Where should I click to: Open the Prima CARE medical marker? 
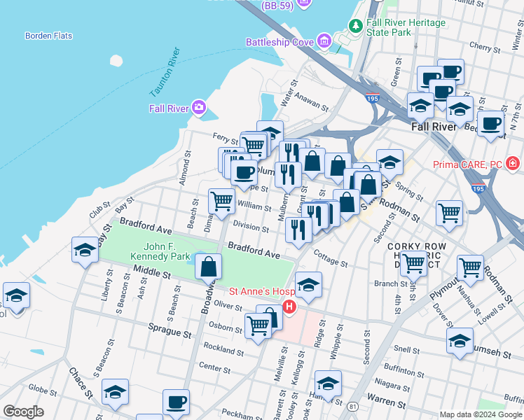coord(513,164)
